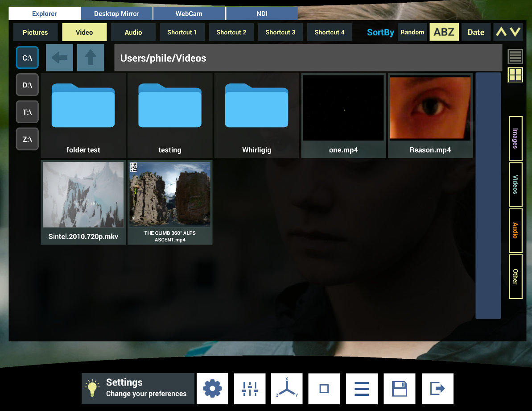This screenshot has width=532, height=411.
Task: Click the lightbulb hint icon
Action: [92, 388]
